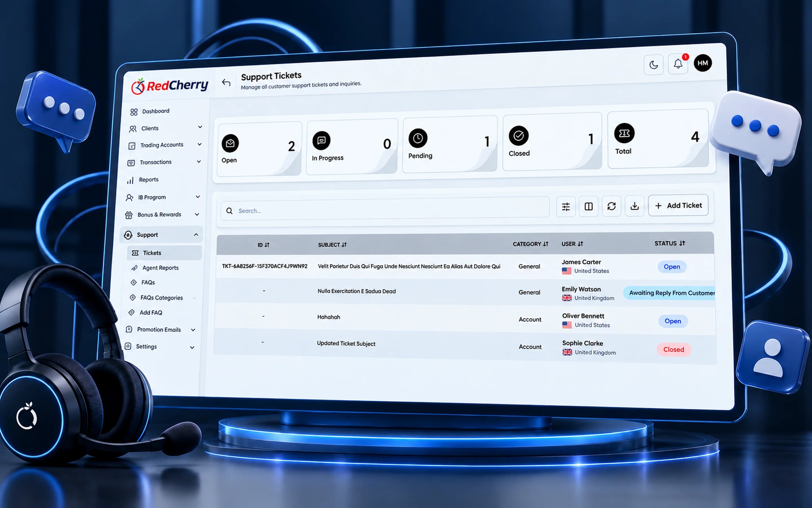
Task: Open Add FAQ submenu item
Action: (x=145, y=312)
